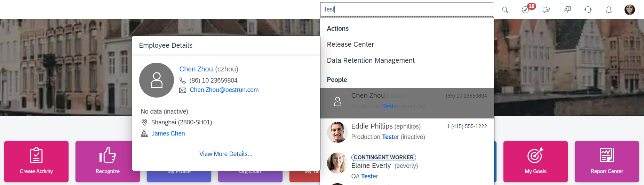Click the View More Details link
Screen dimensions: 644x185
tap(226, 154)
